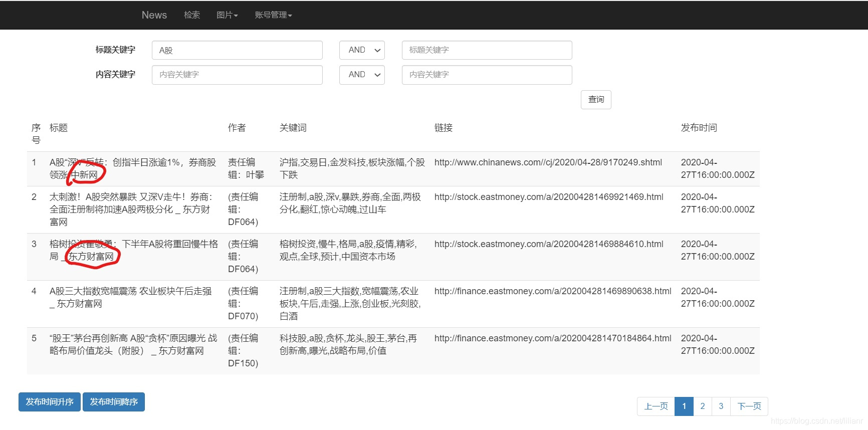
Task: Click keywords cell starting '沪指,交易日'
Action: 352,169
